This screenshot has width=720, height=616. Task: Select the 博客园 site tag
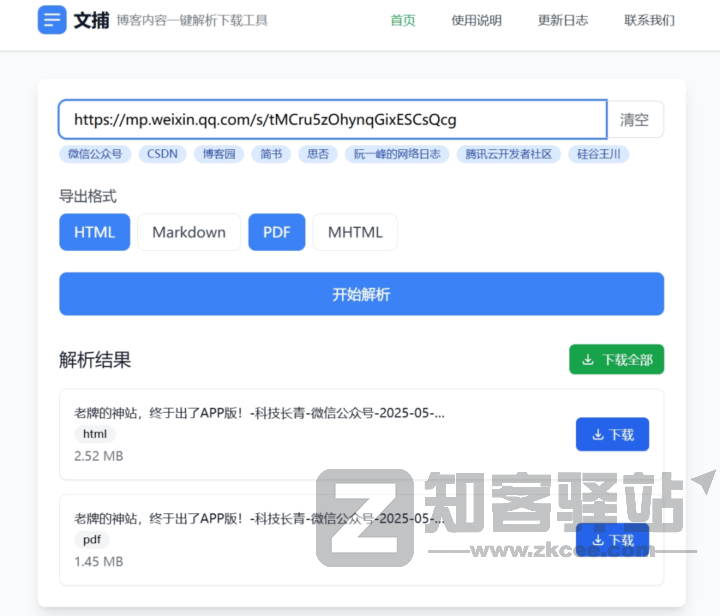click(x=219, y=154)
